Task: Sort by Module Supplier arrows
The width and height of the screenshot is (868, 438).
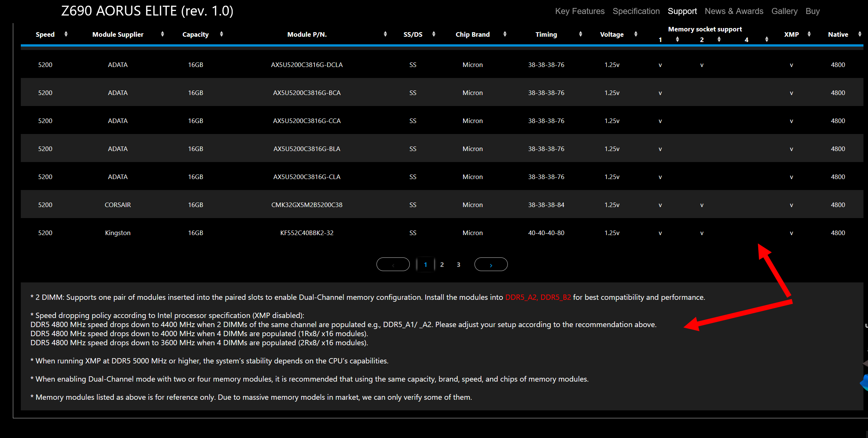Action: [x=162, y=34]
